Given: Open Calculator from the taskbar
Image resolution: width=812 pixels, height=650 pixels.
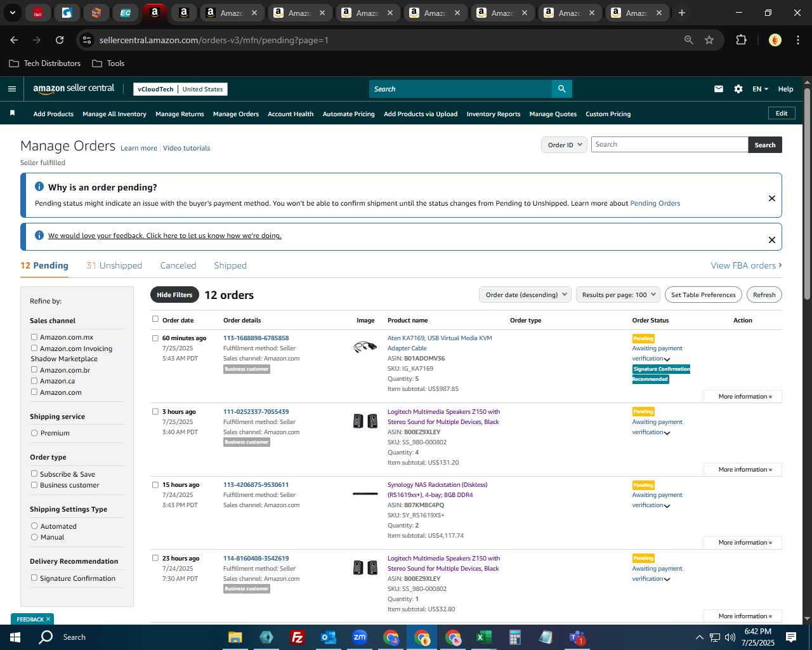Looking at the screenshot, I should (x=514, y=637).
